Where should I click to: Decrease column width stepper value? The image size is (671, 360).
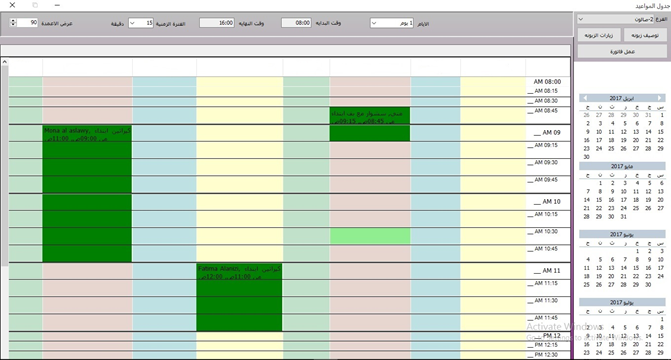(13, 25)
